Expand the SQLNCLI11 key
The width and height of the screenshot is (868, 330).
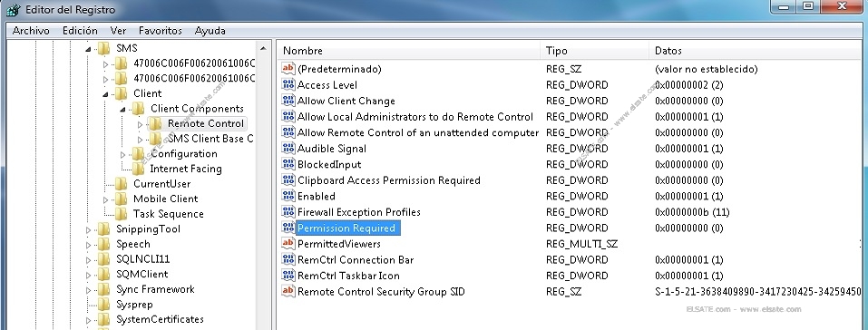click(x=87, y=259)
